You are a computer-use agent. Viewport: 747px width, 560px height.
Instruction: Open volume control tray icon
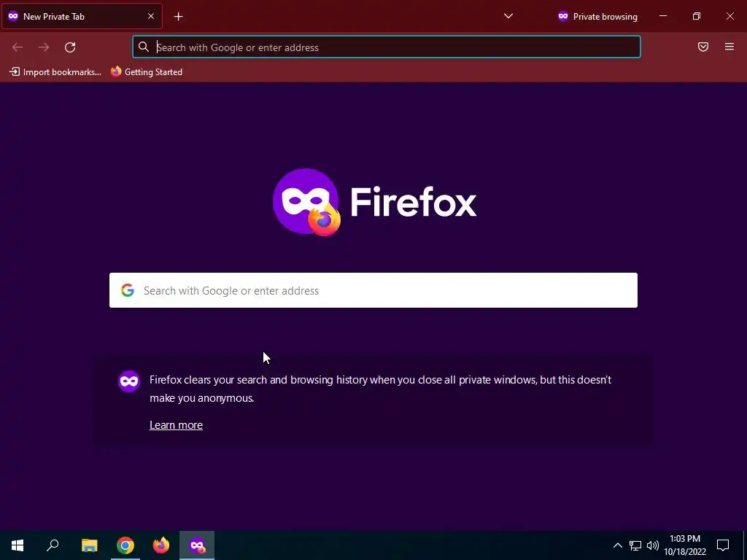[653, 545]
